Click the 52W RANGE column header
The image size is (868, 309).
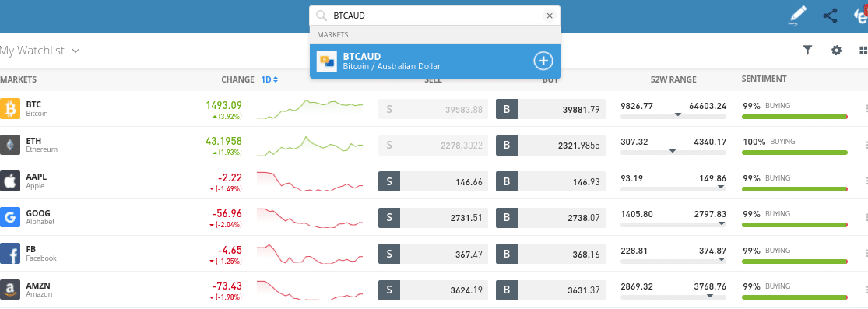[x=673, y=79]
